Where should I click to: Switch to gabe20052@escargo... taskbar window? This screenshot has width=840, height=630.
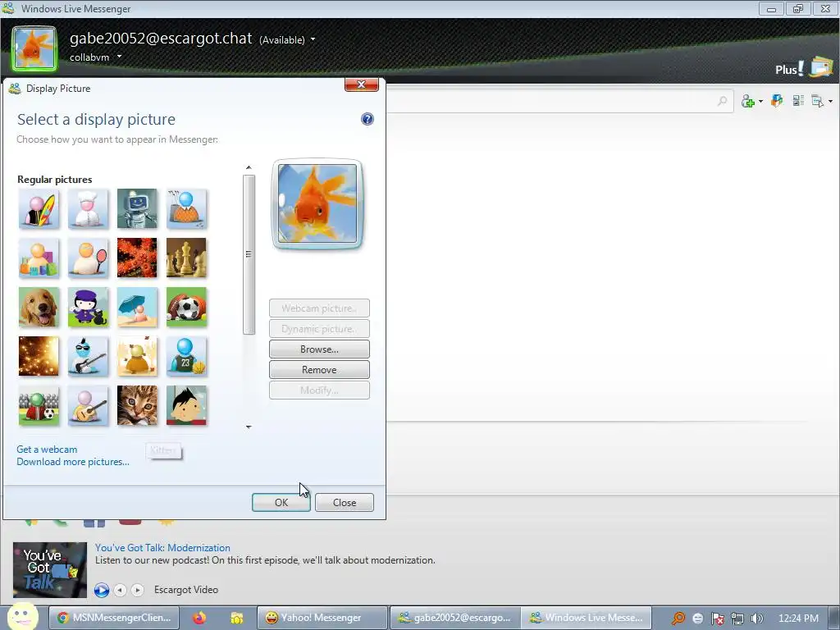[454, 618]
